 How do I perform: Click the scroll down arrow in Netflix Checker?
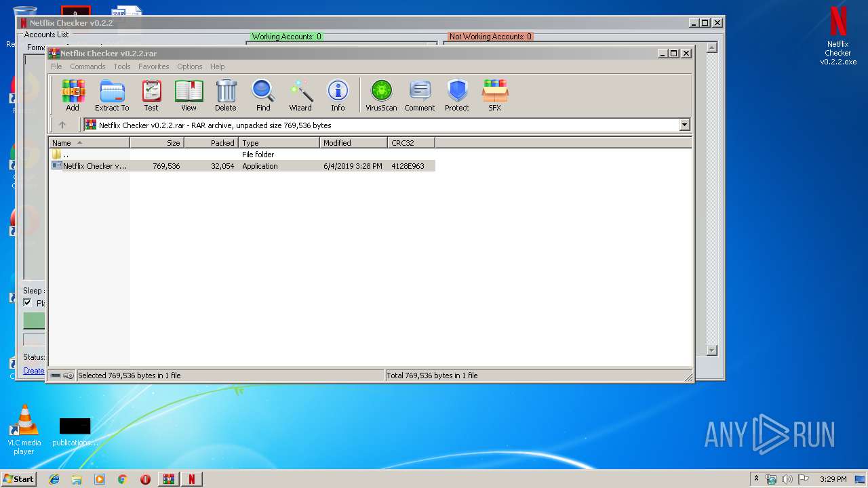(712, 350)
